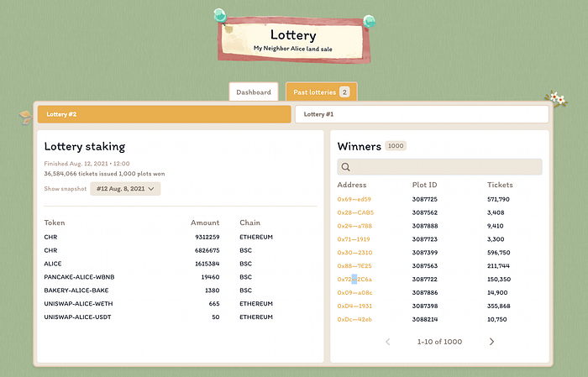Screen dimensions: 588x377
Task: Select the Lottery #1 tab
Action: tap(422, 114)
